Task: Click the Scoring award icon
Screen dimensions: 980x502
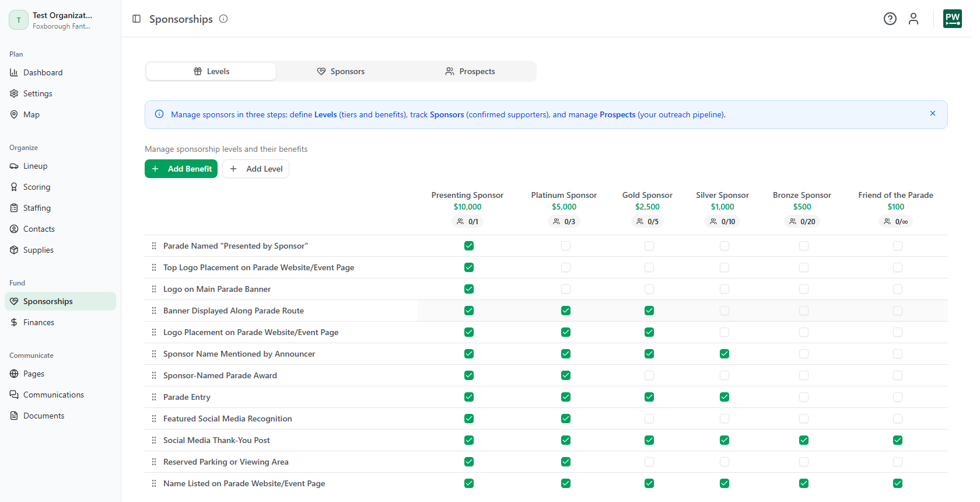Action: click(x=14, y=187)
